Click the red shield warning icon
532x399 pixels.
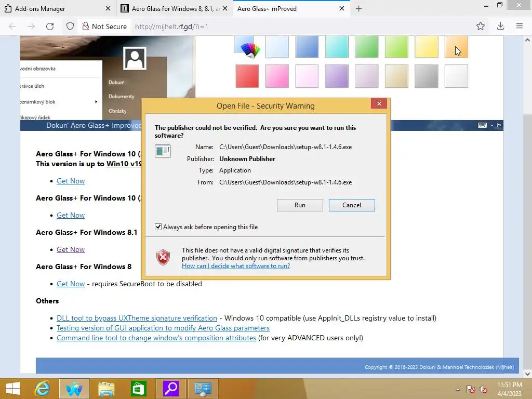[x=163, y=258]
